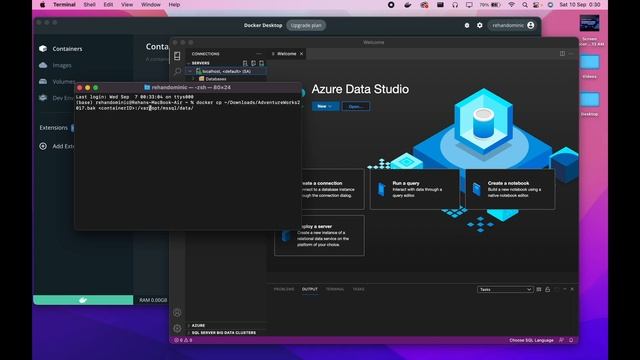Viewport: 640px width, 360px height.
Task: Click the Add Extensions plus icon in Docker Desktop
Action: click(43, 146)
